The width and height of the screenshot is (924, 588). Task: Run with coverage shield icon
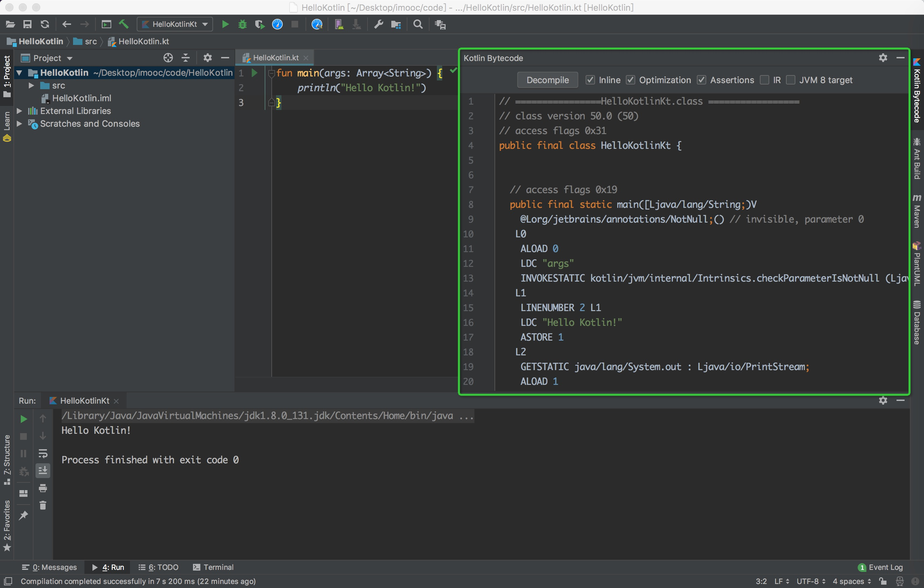click(x=260, y=24)
